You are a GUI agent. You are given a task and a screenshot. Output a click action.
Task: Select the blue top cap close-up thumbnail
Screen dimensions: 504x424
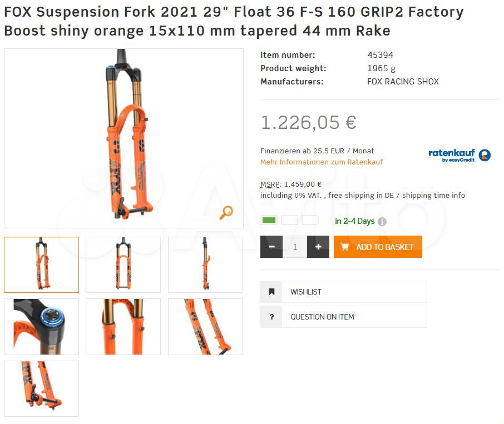point(41,327)
